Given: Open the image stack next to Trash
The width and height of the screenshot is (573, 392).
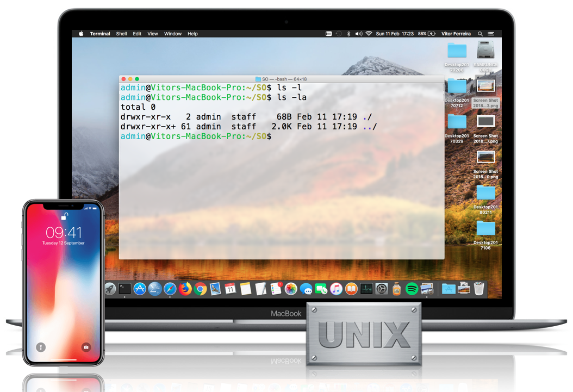Looking at the screenshot, I should click(x=464, y=288).
